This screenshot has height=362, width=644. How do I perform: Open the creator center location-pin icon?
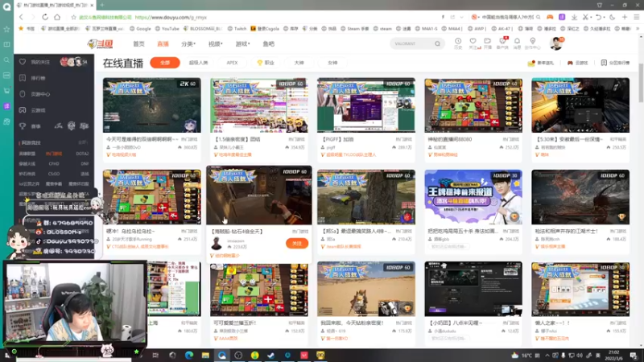(x=533, y=41)
